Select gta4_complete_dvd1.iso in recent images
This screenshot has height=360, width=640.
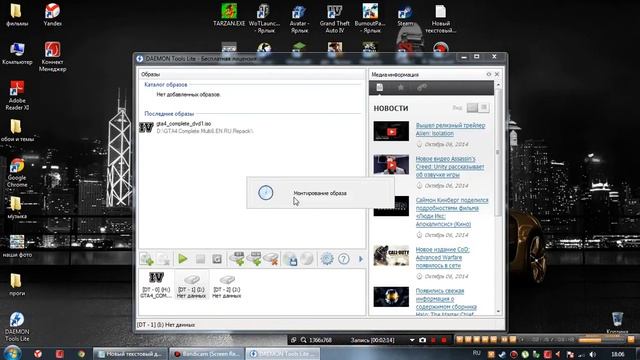pos(197,127)
